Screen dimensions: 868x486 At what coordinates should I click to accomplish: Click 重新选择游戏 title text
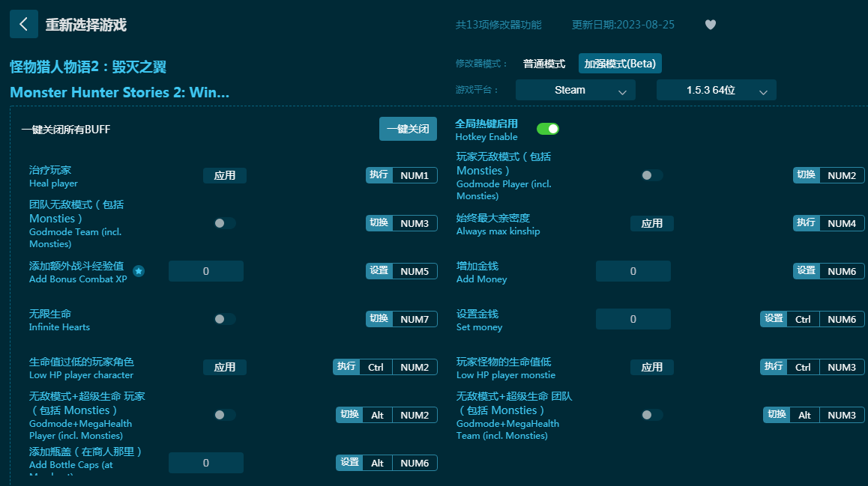pyautogui.click(x=85, y=25)
